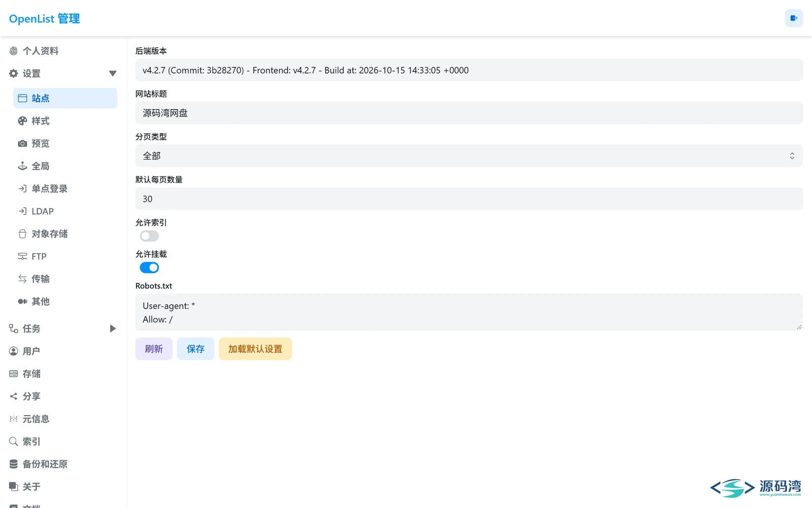Click the logout icon at top right
Viewport: 812px width, 508px height.
(x=794, y=18)
